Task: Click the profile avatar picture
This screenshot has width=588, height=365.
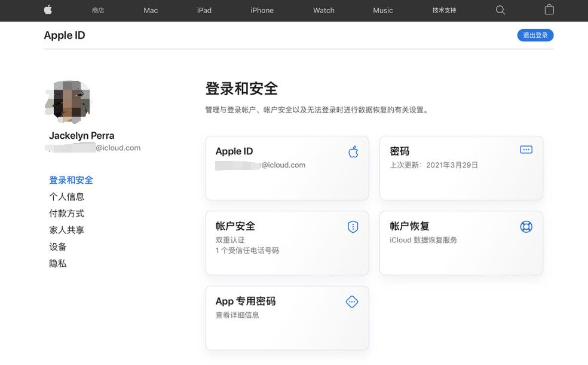Action: tap(68, 101)
